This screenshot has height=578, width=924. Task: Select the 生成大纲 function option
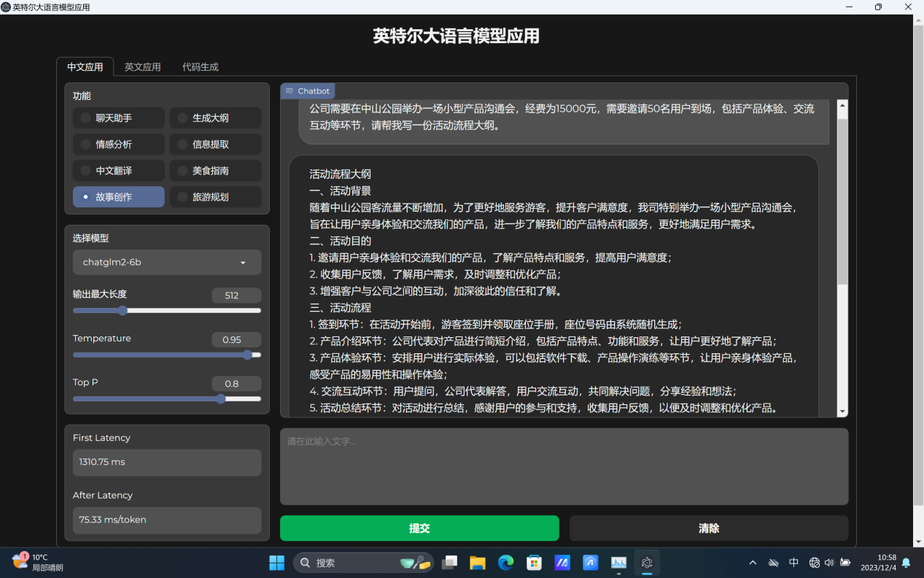pyautogui.click(x=215, y=118)
